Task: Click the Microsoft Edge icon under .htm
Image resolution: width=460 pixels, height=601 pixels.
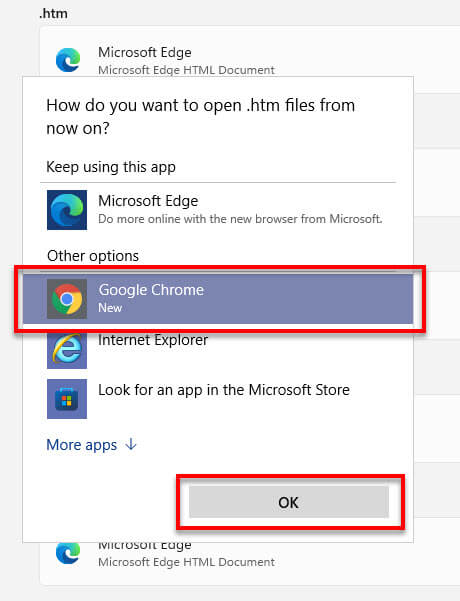Action: (68, 60)
